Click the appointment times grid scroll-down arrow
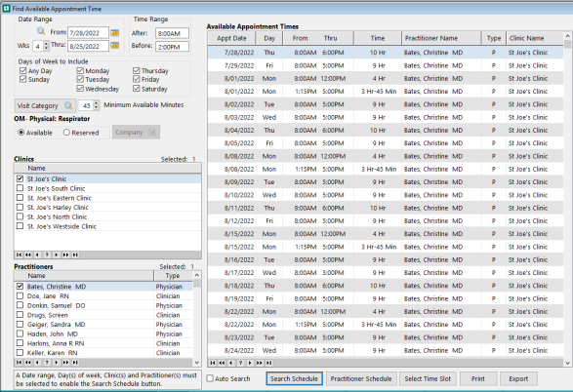Viewport: 573px width, 392px height. point(567,363)
